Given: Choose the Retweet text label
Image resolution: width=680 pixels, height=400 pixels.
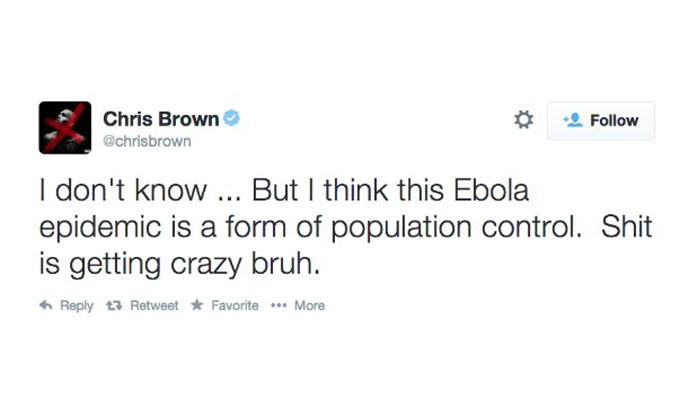Looking at the screenshot, I should pos(154,306).
